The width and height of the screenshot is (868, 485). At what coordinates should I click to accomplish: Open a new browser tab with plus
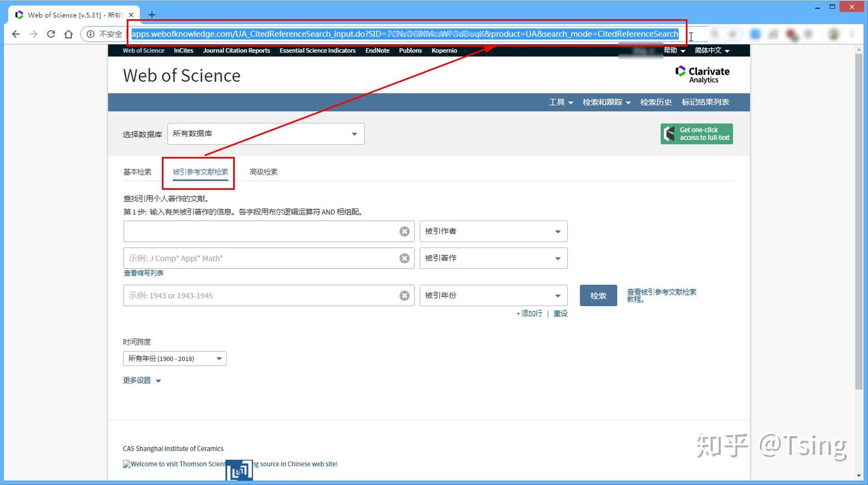[x=152, y=15]
